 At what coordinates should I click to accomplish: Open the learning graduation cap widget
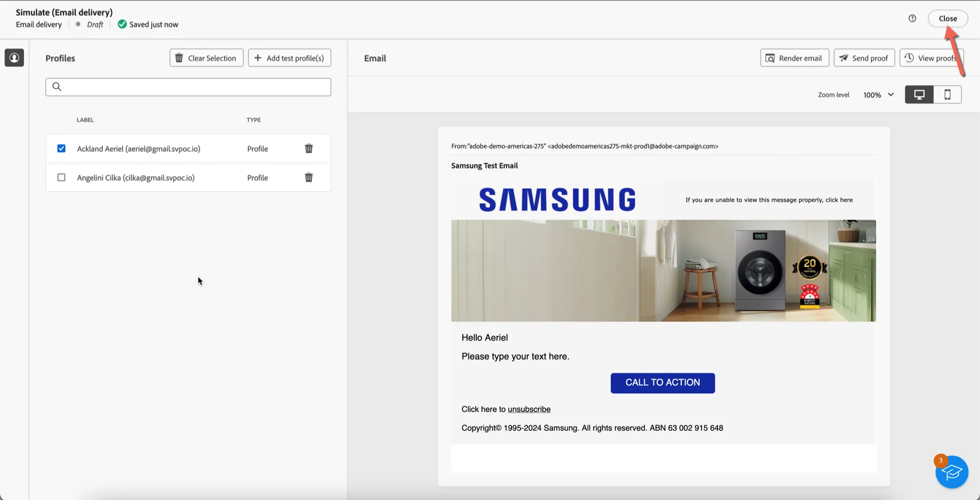pyautogui.click(x=952, y=472)
